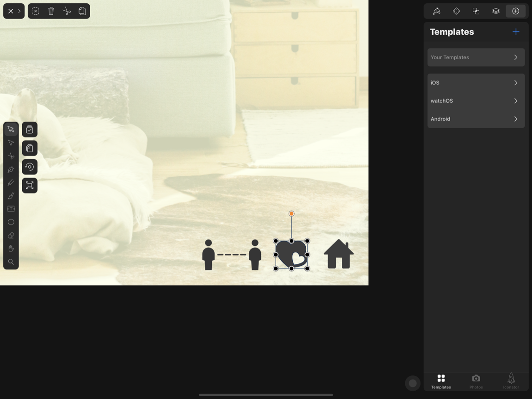The width and height of the screenshot is (532, 399).
Task: Expand the watchOS templates category
Action: tap(476, 101)
